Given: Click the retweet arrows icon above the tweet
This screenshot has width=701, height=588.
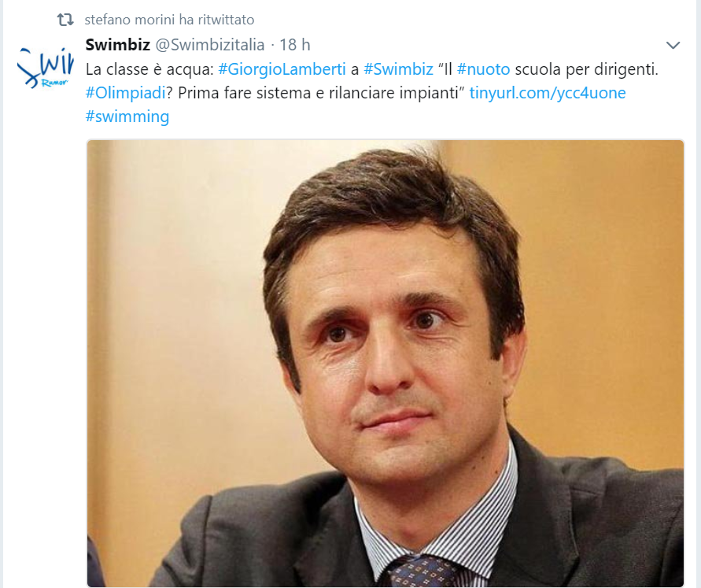Looking at the screenshot, I should point(65,19).
